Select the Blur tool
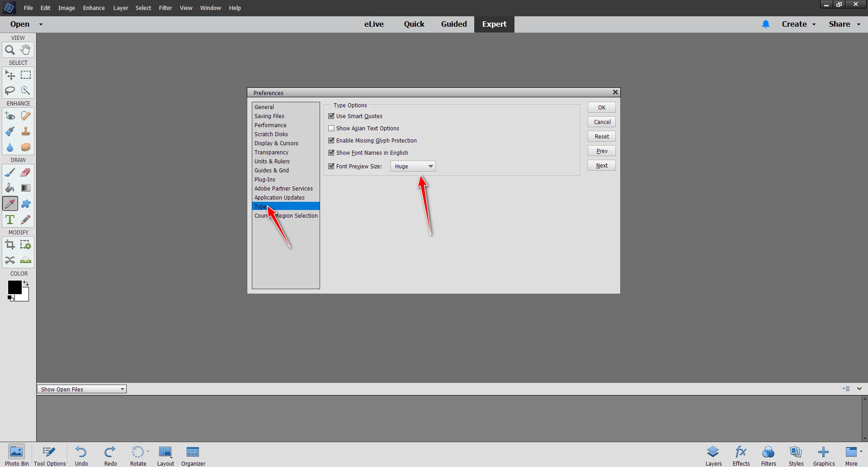The width and height of the screenshot is (868, 467). pos(10,148)
